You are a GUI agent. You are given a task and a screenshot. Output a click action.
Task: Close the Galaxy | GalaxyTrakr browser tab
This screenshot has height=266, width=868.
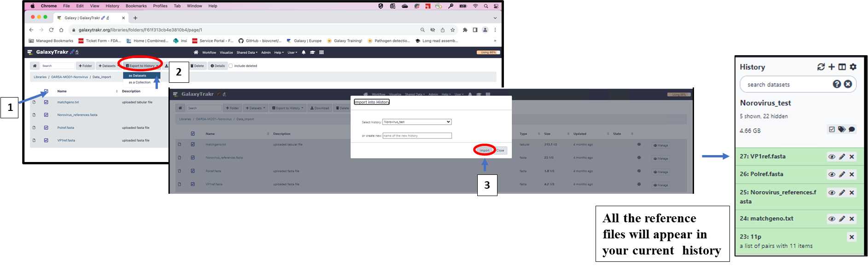pyautogui.click(x=123, y=18)
